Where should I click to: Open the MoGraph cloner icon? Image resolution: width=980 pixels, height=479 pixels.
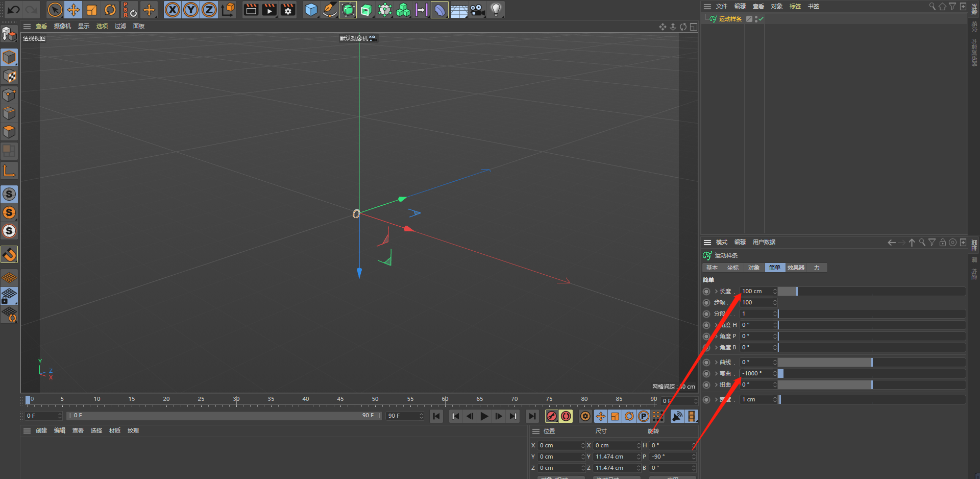(x=403, y=10)
